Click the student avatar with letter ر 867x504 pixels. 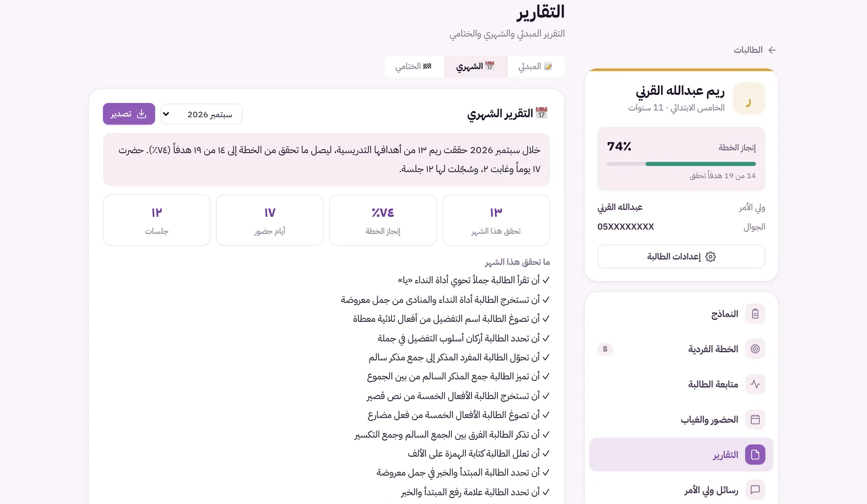[749, 99]
